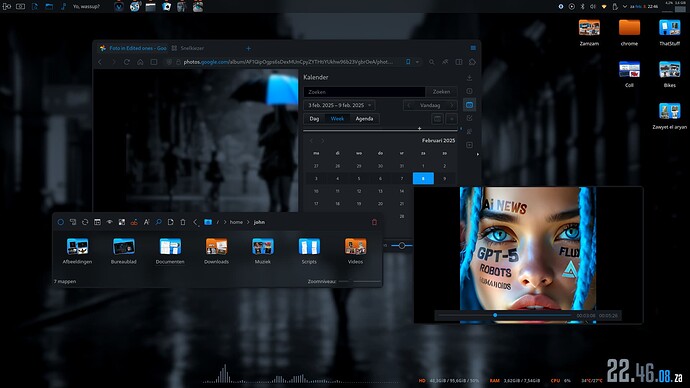
Task: Open the Muziek folder in Dolphin
Action: pos(263,251)
